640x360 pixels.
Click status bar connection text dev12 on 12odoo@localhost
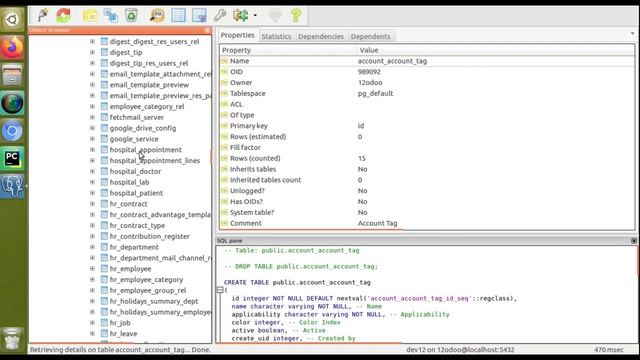460,350
